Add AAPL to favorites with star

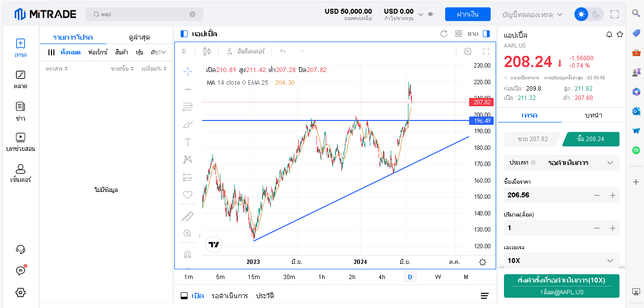pyautogui.click(x=620, y=34)
